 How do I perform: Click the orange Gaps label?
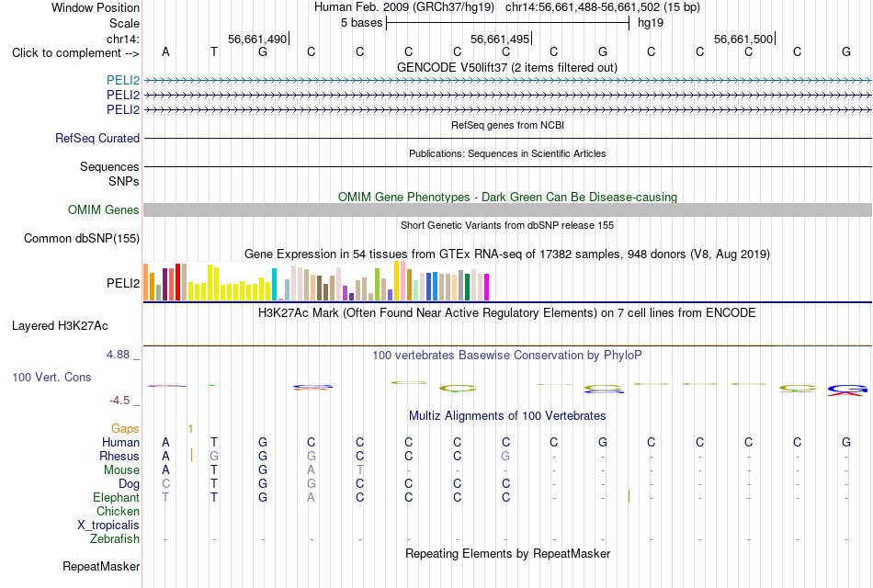125,428
